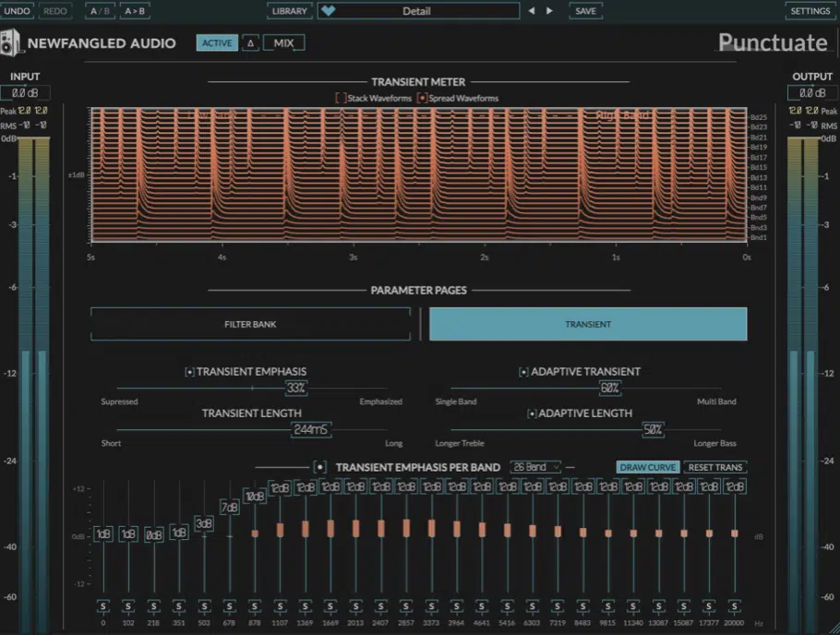The width and height of the screenshot is (840, 635).
Task: Open the TRANSIENT parameter page
Action: tap(588, 324)
